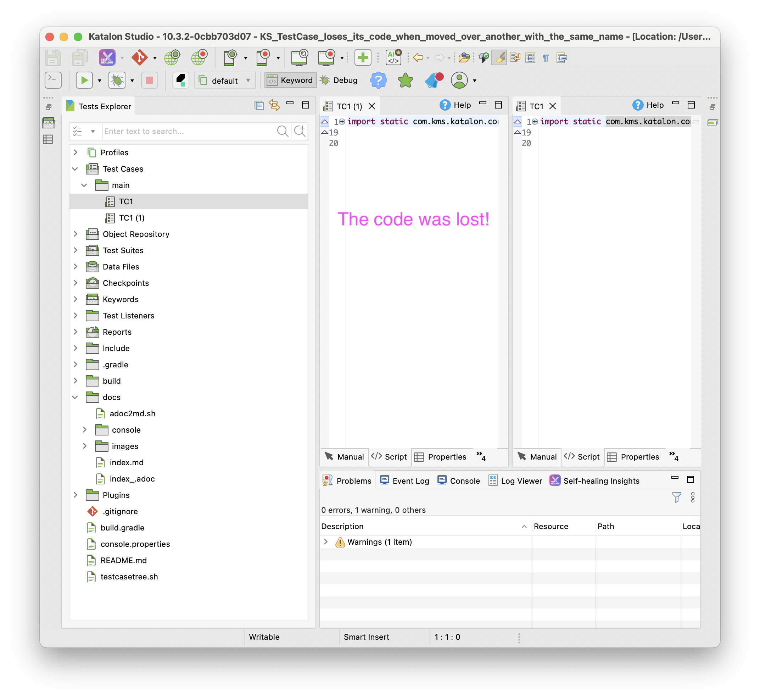
Task: Open the Log Viewer tab
Action: click(x=515, y=481)
